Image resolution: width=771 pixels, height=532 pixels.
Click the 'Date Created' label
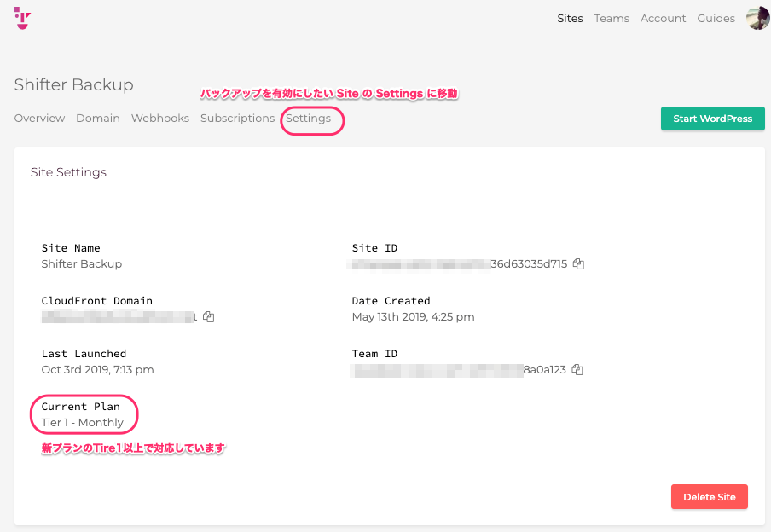391,301
